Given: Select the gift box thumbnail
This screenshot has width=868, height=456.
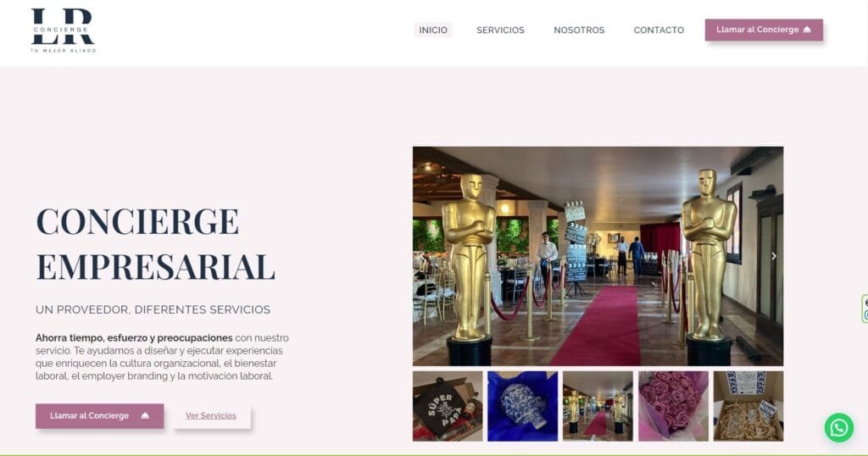Looking at the screenshot, I should pos(748,406).
